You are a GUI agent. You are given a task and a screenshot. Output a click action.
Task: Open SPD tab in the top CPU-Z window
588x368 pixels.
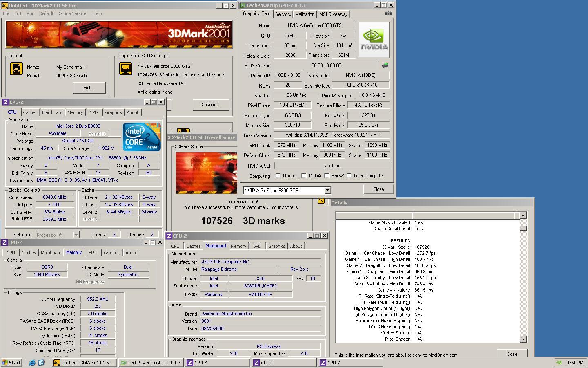pos(94,112)
